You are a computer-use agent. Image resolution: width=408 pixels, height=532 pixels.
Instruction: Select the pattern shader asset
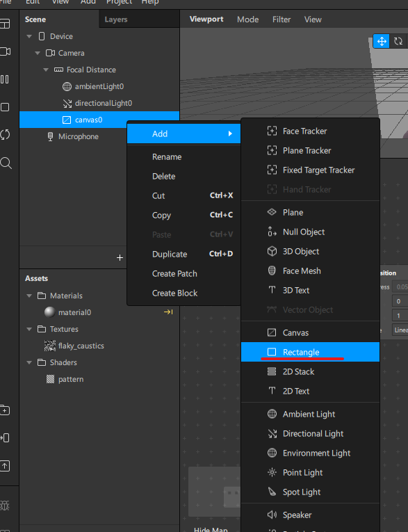(99, 379)
